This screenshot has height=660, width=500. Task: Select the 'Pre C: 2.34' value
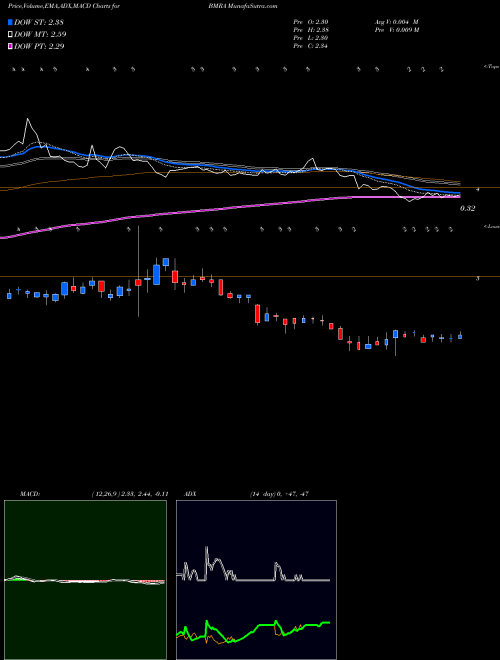pyautogui.click(x=311, y=46)
